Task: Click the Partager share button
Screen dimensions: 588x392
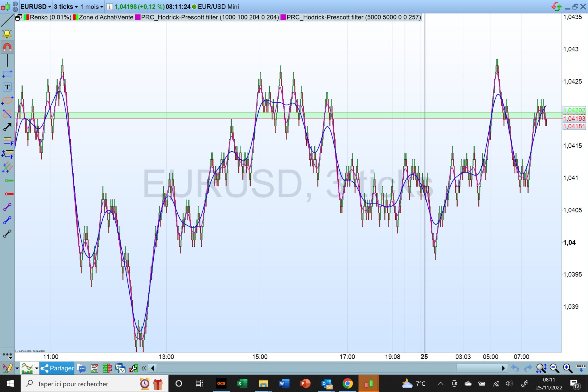Action: 57,368
